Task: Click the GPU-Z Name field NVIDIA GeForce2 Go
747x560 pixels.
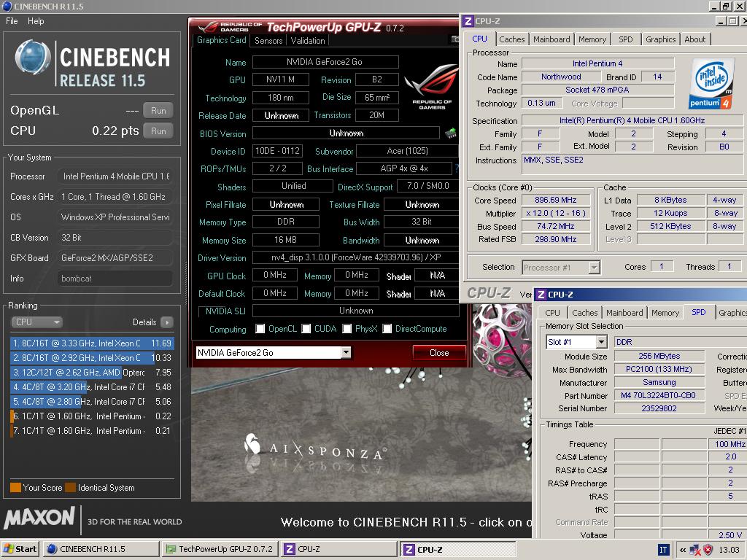Action: pos(325,62)
